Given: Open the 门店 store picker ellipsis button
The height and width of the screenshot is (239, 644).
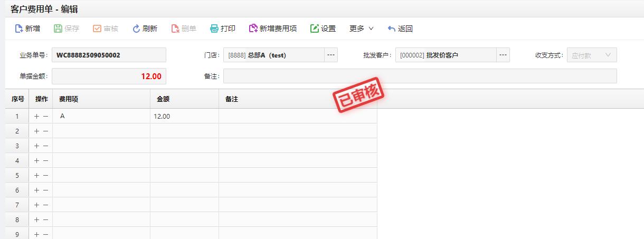Looking at the screenshot, I should 330,55.
